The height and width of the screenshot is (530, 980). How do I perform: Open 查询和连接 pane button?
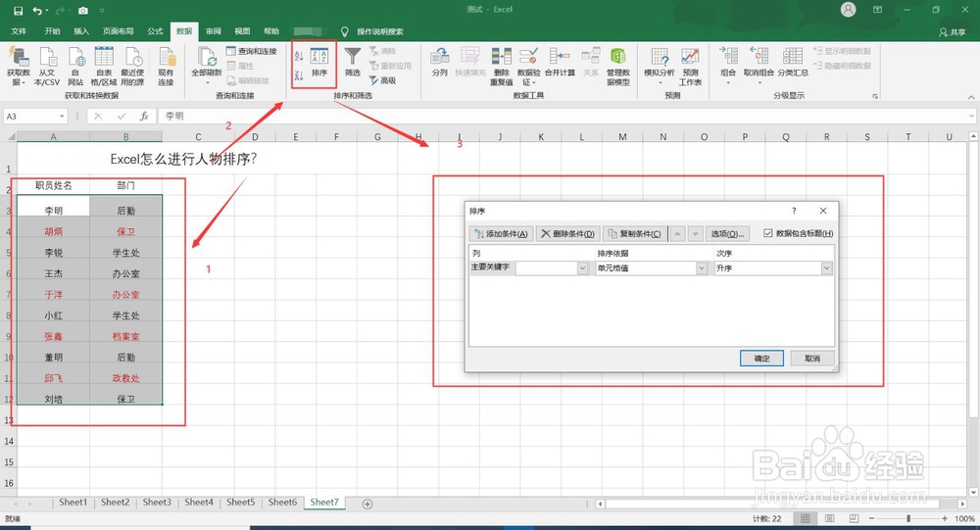point(251,51)
